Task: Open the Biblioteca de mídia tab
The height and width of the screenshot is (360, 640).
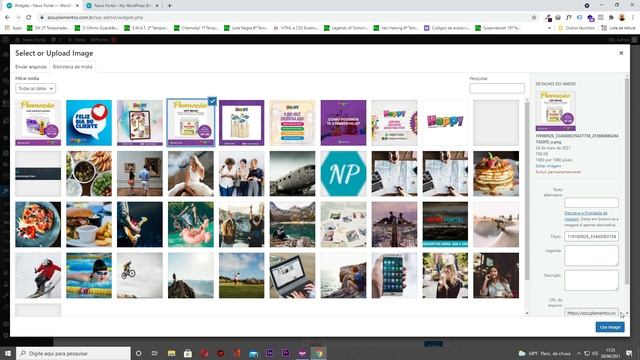Action: point(73,67)
